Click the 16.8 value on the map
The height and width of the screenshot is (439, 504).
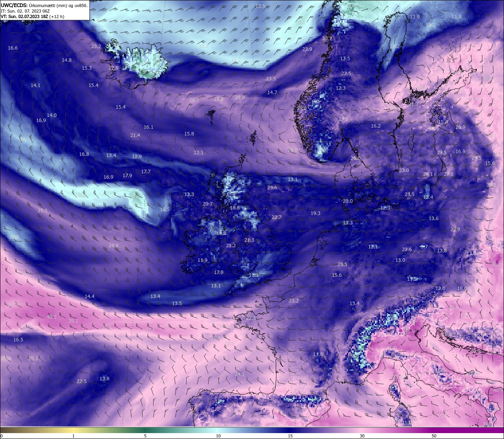point(84,154)
